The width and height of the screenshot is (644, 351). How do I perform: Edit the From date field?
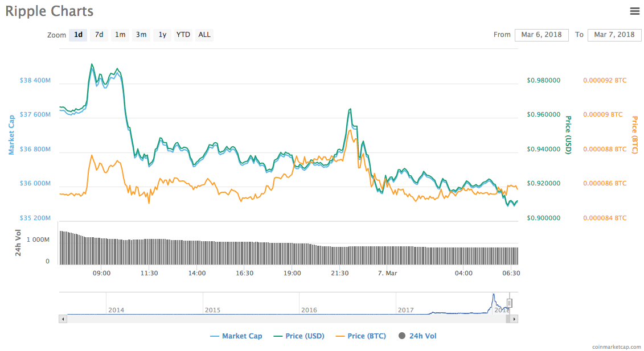coord(542,35)
